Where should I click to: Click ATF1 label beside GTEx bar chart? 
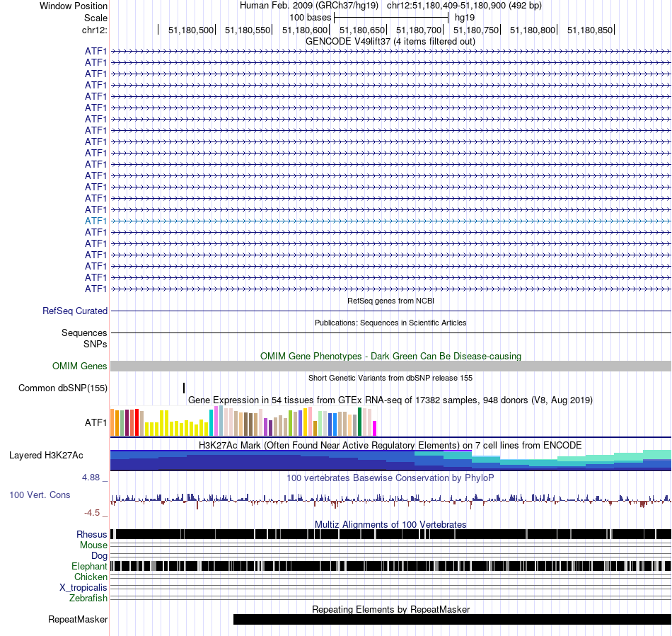[x=95, y=422]
